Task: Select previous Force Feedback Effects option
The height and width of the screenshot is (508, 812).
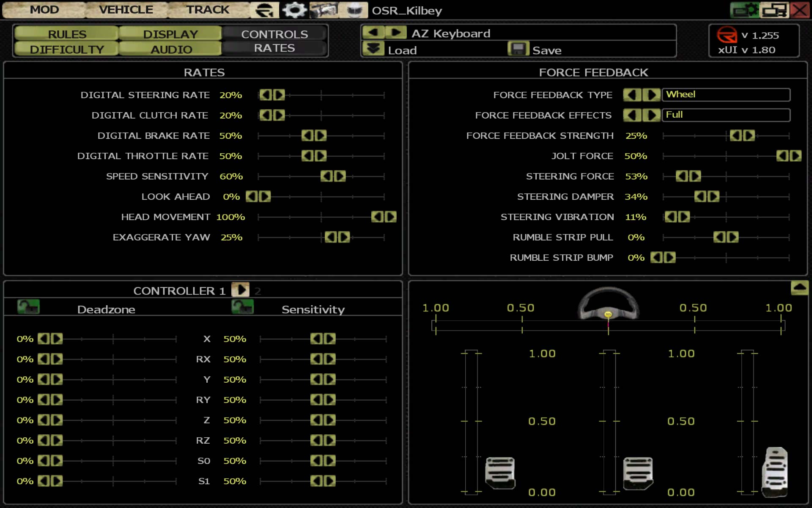Action: click(632, 115)
